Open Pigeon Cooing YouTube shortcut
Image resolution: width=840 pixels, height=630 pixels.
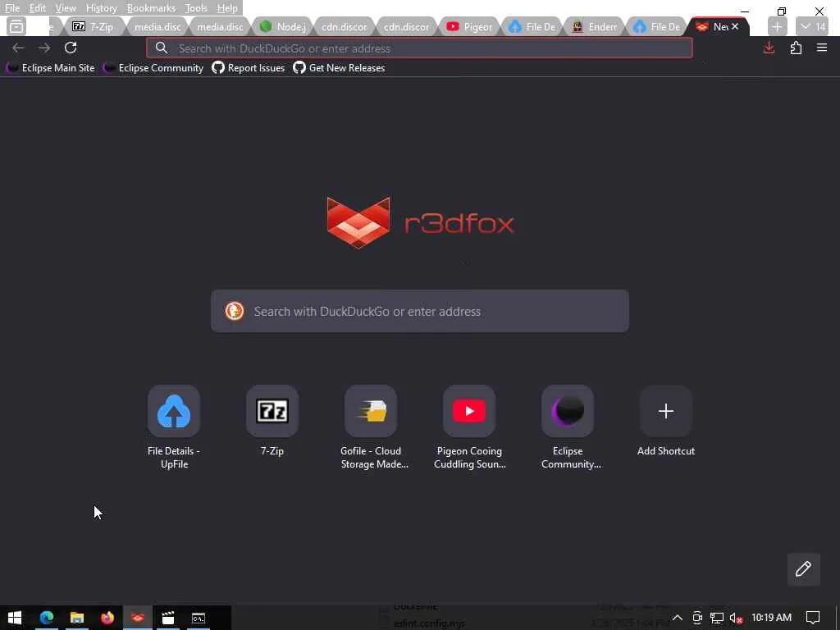[469, 427]
